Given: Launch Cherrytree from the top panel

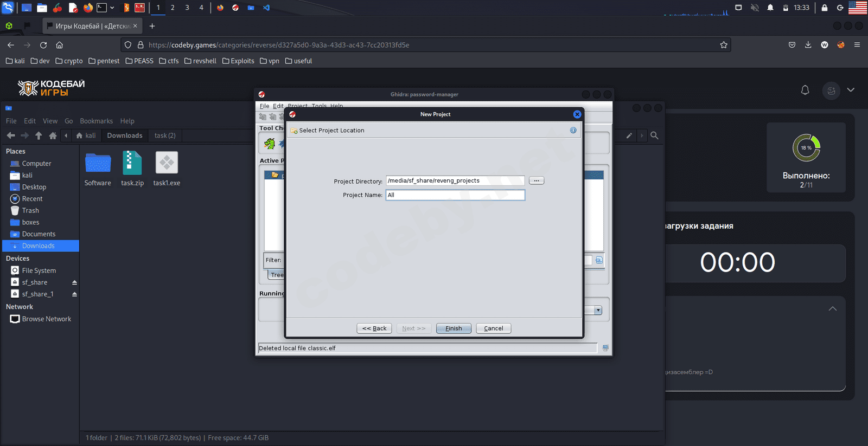Looking at the screenshot, I should click(57, 8).
